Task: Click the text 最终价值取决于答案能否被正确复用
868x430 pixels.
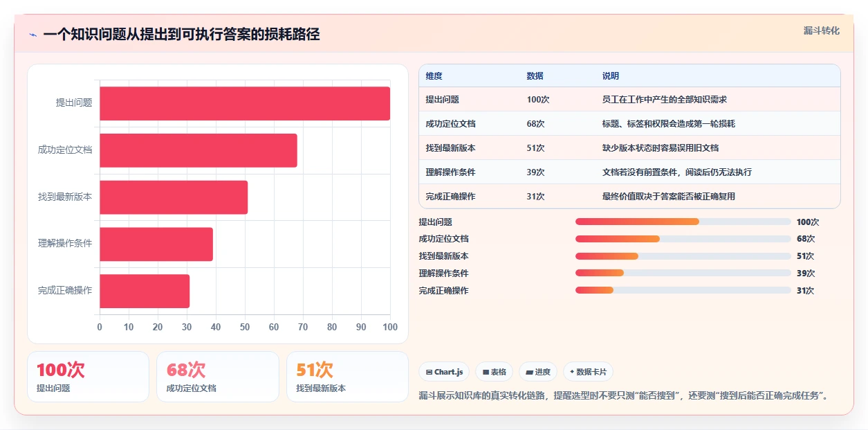Action: click(x=669, y=197)
